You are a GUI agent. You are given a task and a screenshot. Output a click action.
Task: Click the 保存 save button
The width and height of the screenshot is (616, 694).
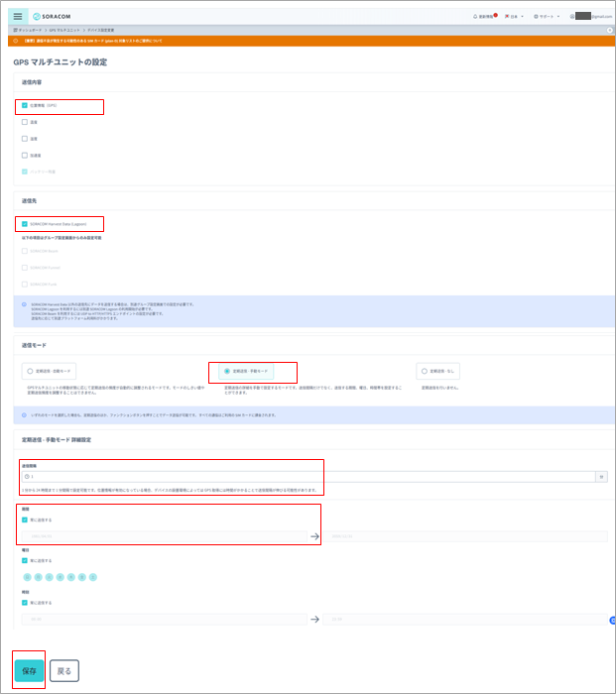[x=29, y=670]
